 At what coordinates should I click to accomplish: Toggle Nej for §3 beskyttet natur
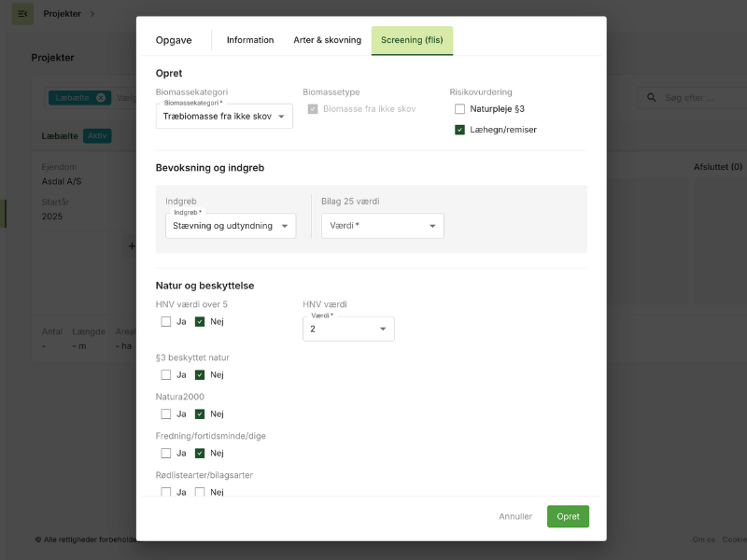[200, 375]
